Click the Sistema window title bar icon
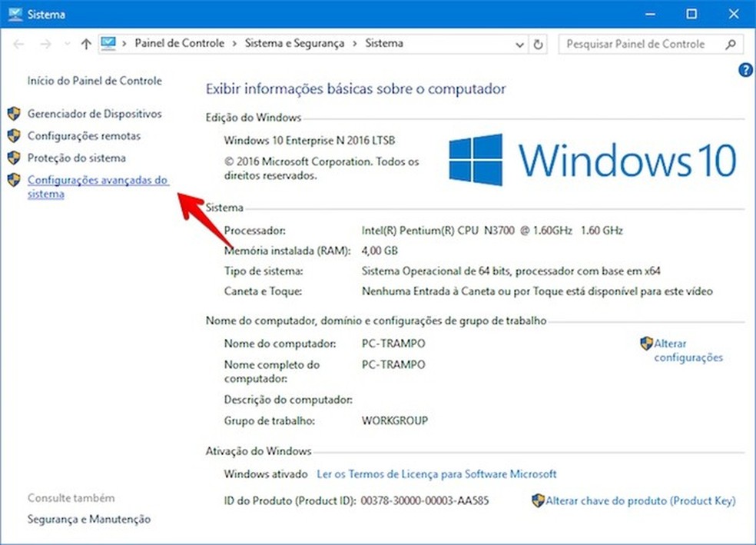The height and width of the screenshot is (545, 756). (15, 14)
